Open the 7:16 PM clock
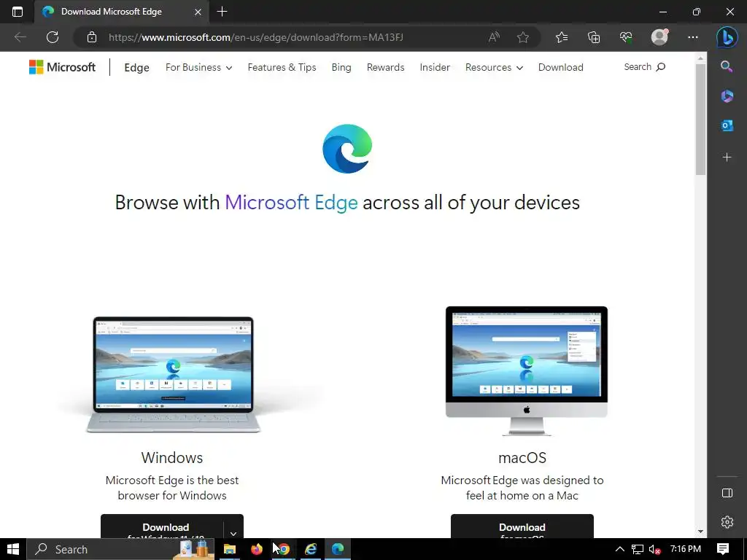This screenshot has height=560, width=747. pyautogui.click(x=686, y=549)
